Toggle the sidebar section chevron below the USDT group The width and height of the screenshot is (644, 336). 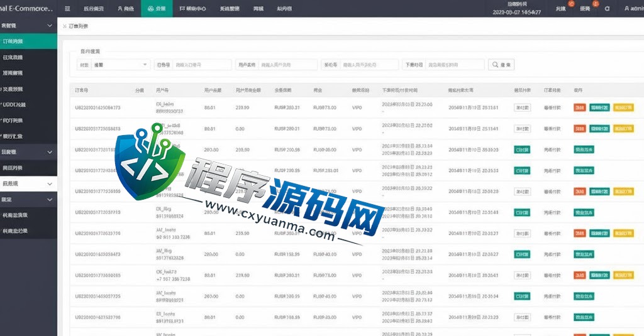[x=50, y=152]
